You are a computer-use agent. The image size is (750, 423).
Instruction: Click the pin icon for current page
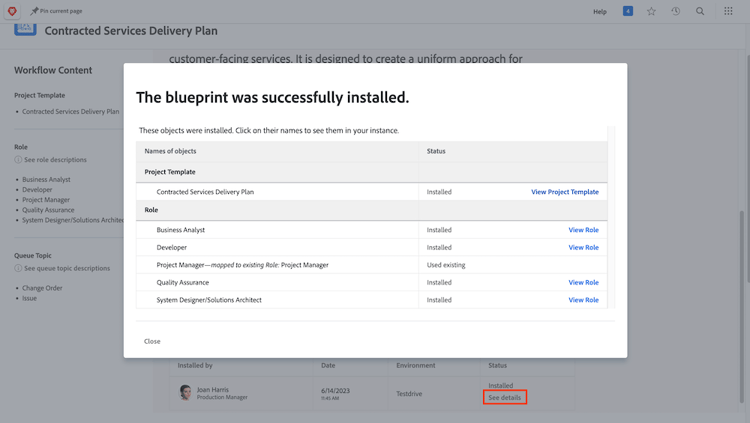(x=34, y=11)
